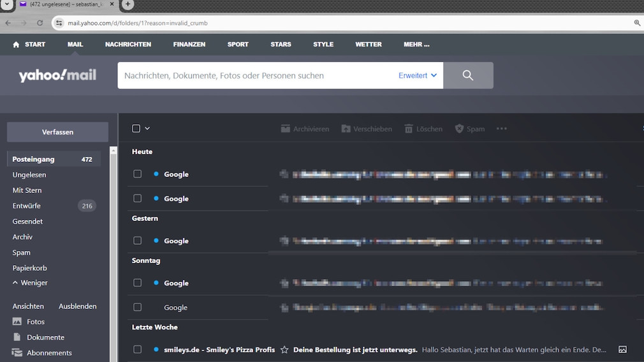Collapse folders with Weniger

click(30, 283)
